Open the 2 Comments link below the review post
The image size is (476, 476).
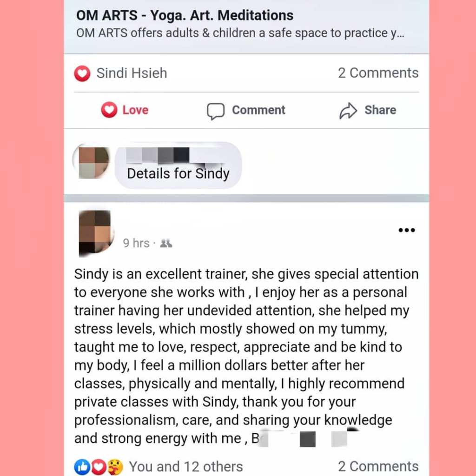[378, 466]
